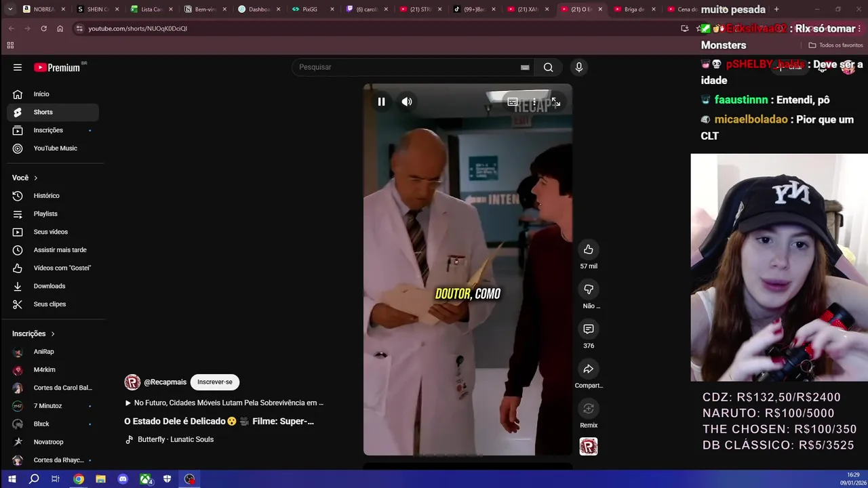868x488 pixels.
Task: Open Cortes da Carol Bal... channel
Action: point(53,388)
